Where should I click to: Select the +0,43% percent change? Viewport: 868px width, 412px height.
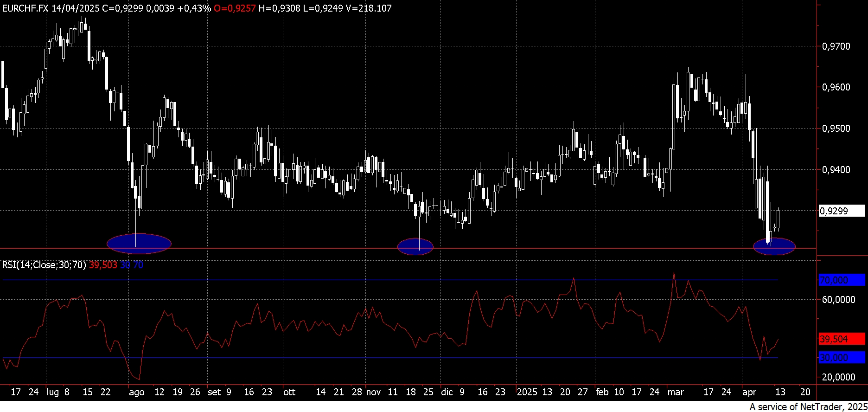(x=194, y=8)
